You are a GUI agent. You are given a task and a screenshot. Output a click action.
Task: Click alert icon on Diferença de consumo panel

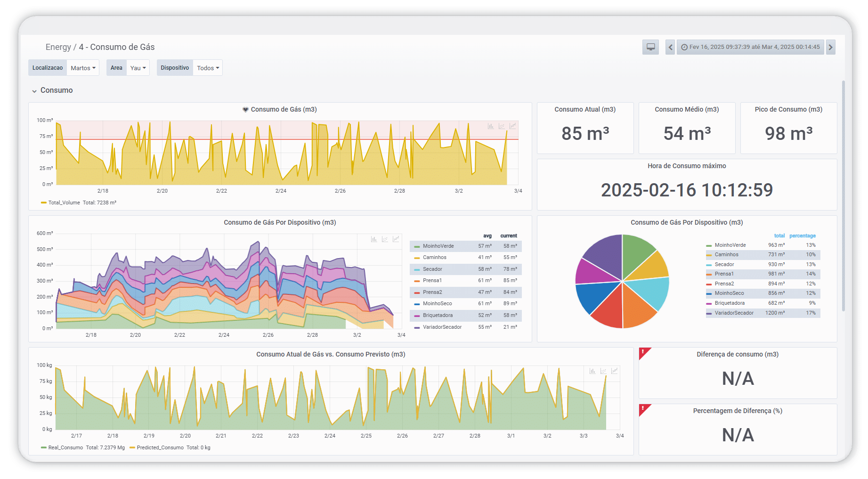[643, 352]
